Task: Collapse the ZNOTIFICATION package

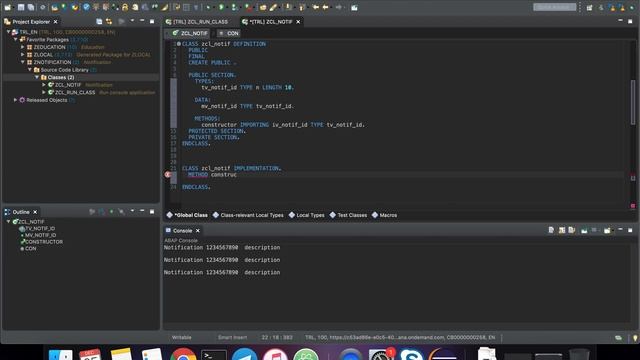Action: pyautogui.click(x=23, y=62)
